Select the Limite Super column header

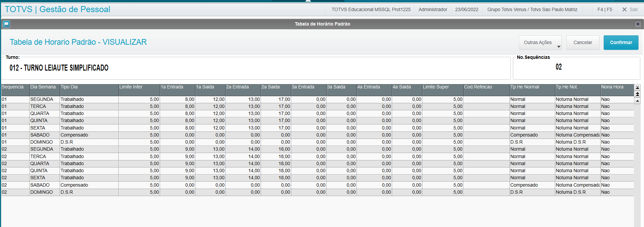click(443, 90)
